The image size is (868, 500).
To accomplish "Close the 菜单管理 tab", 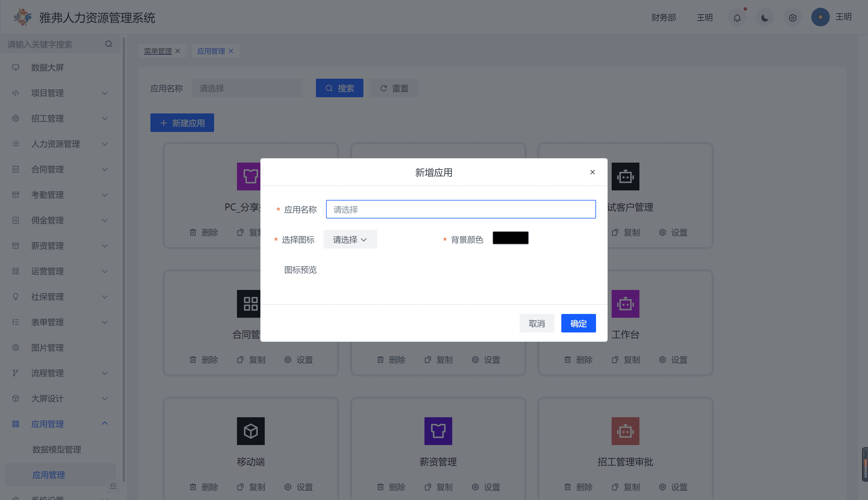I will (x=178, y=51).
